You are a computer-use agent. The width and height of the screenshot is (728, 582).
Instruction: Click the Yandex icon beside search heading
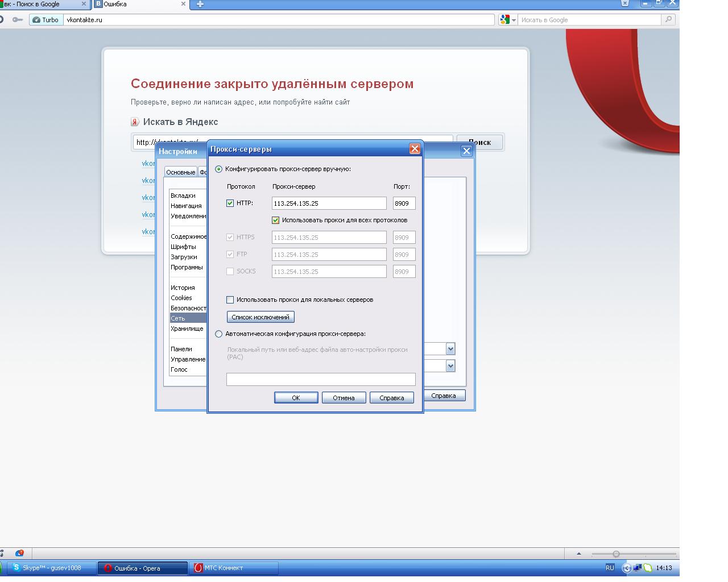[x=135, y=122]
